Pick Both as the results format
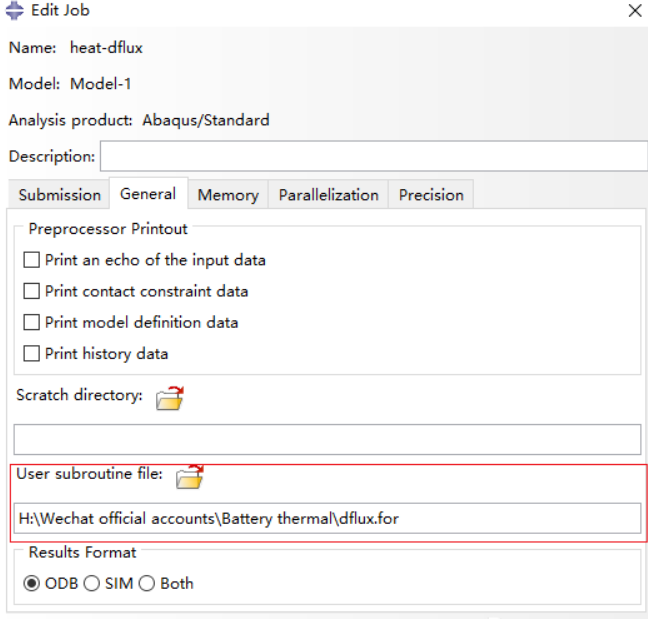The width and height of the screenshot is (648, 619). coord(149,583)
